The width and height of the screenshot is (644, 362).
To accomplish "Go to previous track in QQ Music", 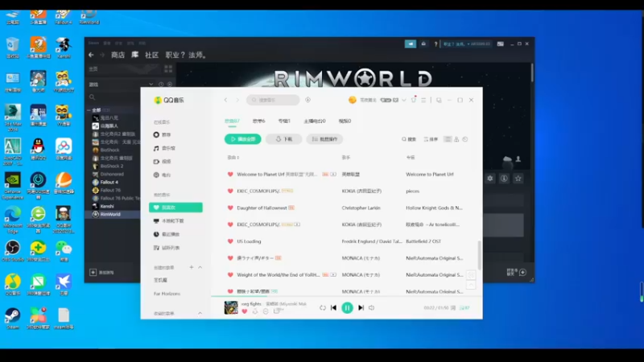I will 333,307.
